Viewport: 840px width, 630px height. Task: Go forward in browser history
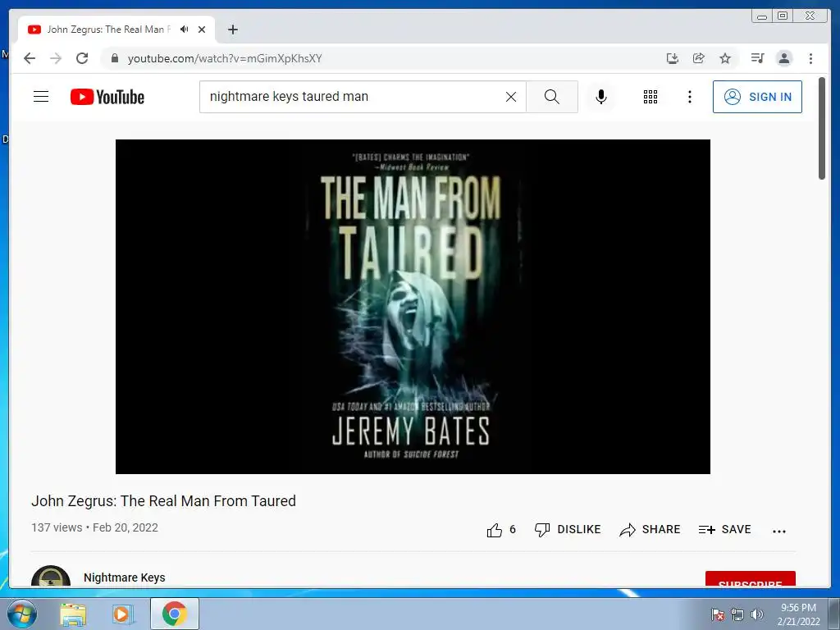tap(56, 58)
